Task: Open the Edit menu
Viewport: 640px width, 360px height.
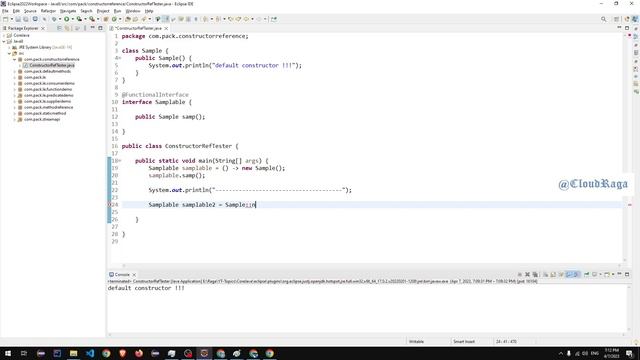Action: (16, 11)
